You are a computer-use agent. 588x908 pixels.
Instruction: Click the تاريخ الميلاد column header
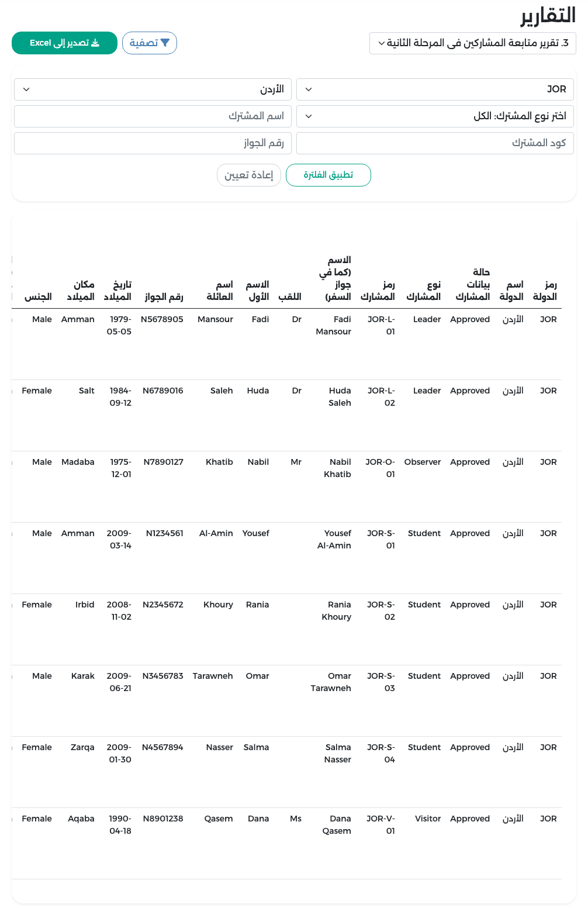(117, 291)
